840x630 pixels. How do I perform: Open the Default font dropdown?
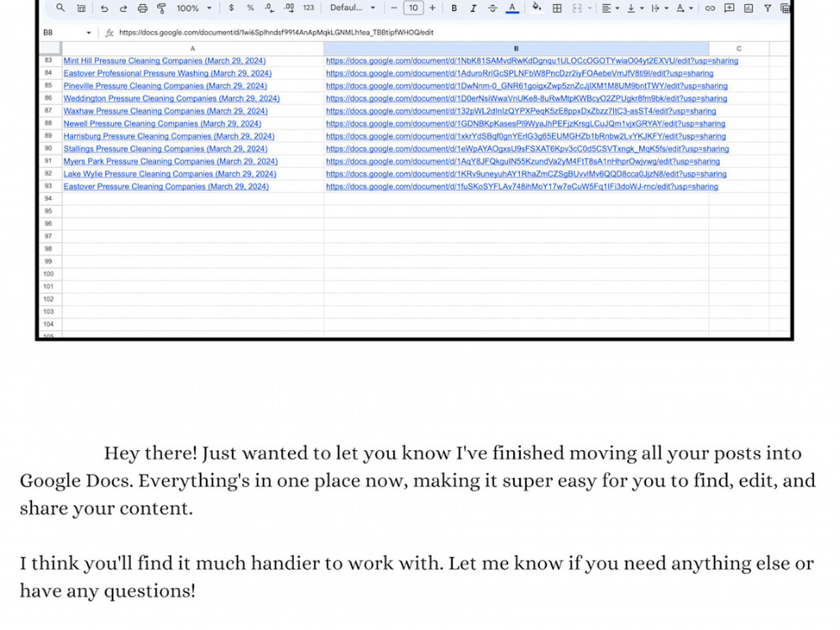[352, 8]
